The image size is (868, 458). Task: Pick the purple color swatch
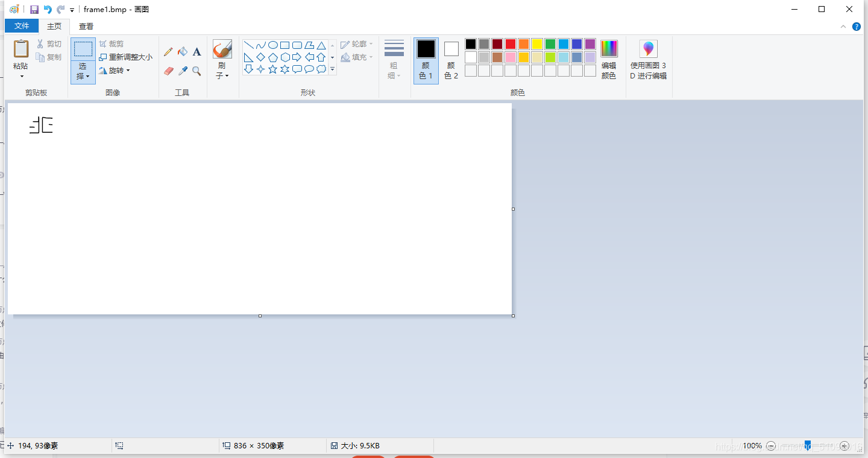(x=590, y=44)
